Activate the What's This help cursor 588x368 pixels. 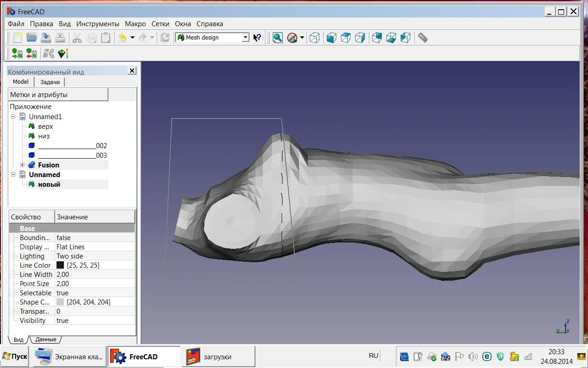tap(257, 38)
